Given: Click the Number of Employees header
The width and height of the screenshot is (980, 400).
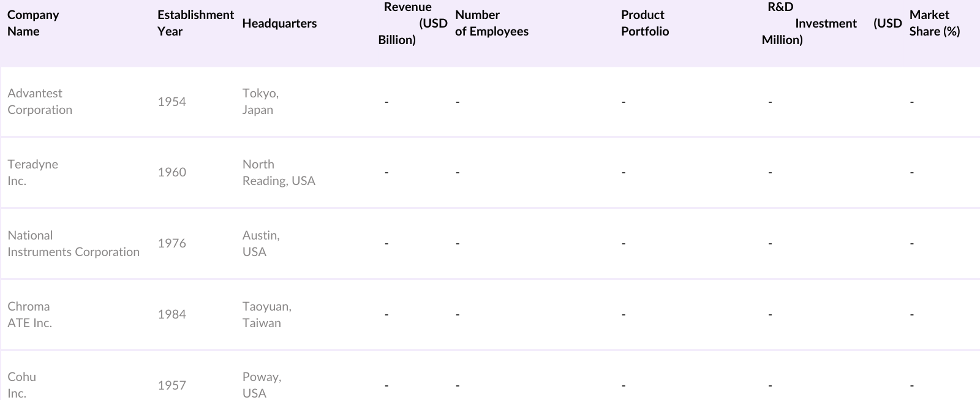Looking at the screenshot, I should (x=491, y=23).
